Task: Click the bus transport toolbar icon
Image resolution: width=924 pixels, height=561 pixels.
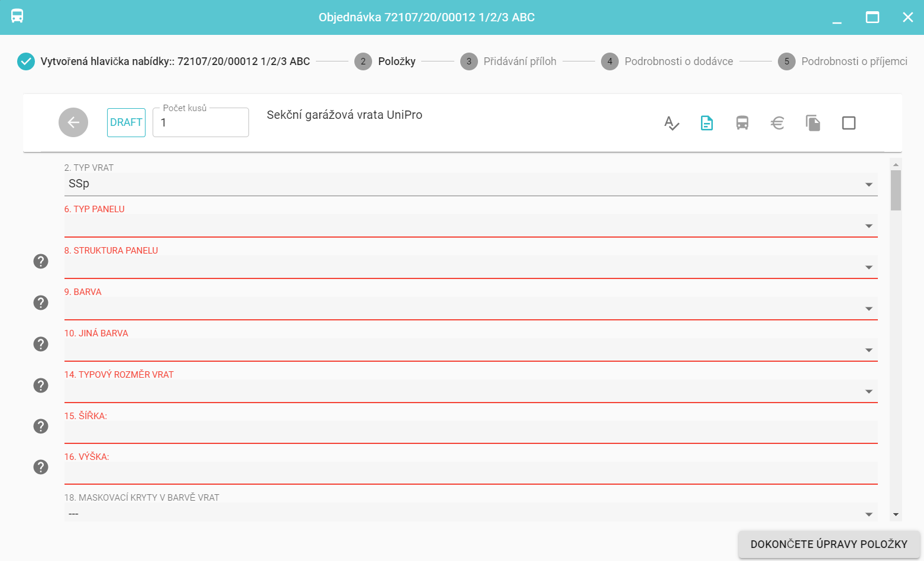Action: click(x=742, y=123)
